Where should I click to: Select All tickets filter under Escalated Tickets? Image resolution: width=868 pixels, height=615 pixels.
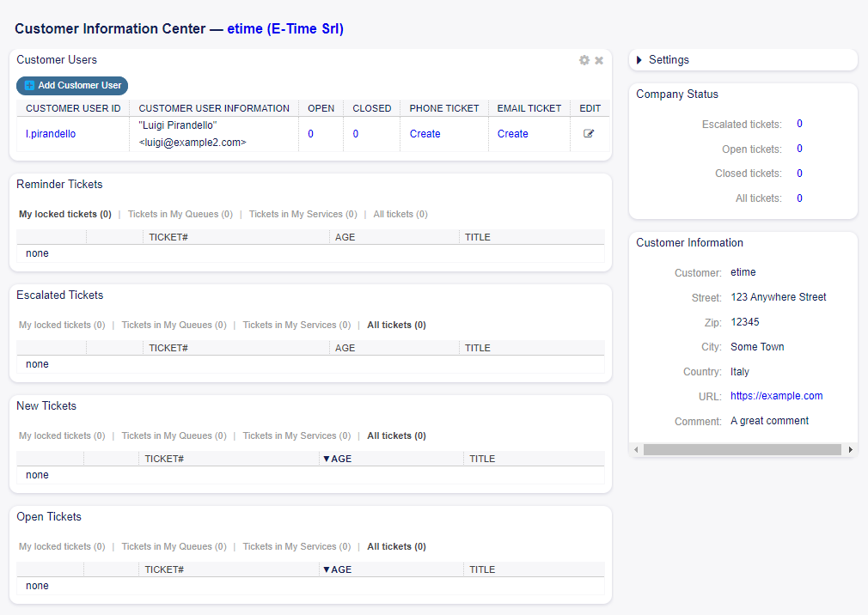point(396,325)
